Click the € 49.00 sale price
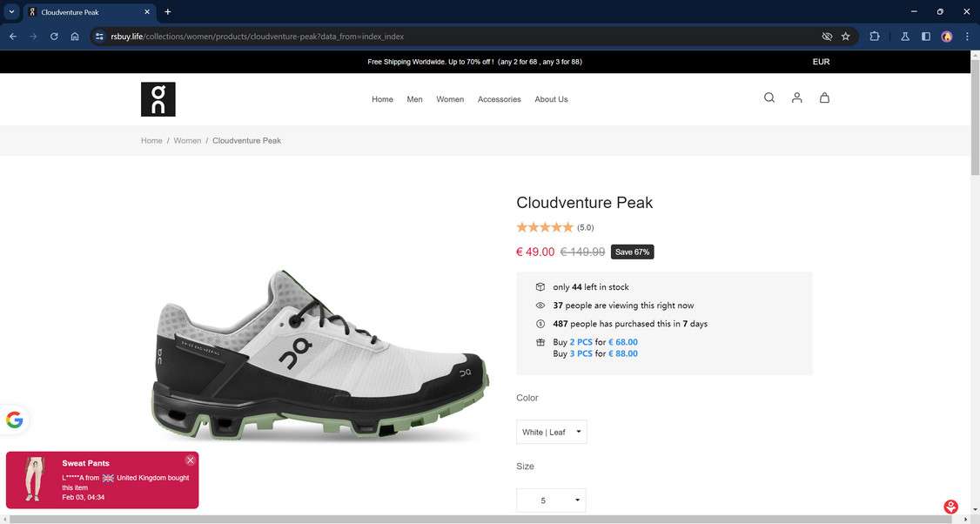The width and height of the screenshot is (980, 524). tap(535, 252)
